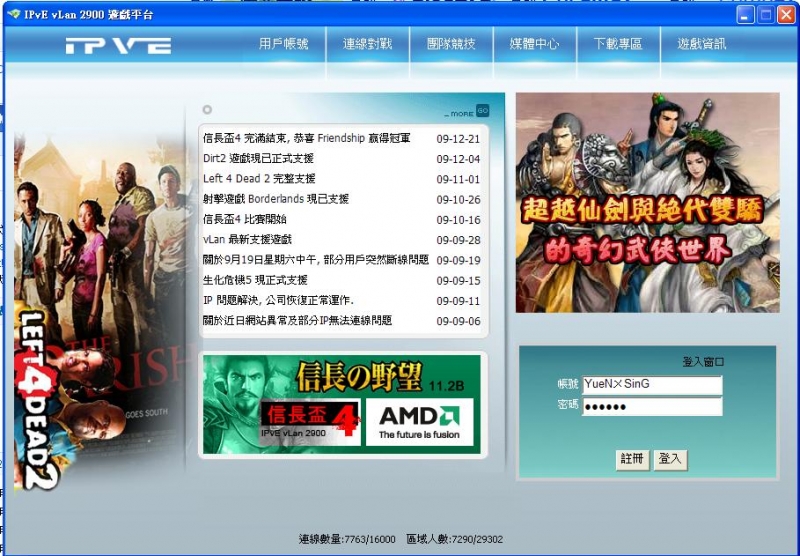This screenshot has height=556, width=800.
Task: Open the 用戶帳號 menu
Action: pos(283,44)
